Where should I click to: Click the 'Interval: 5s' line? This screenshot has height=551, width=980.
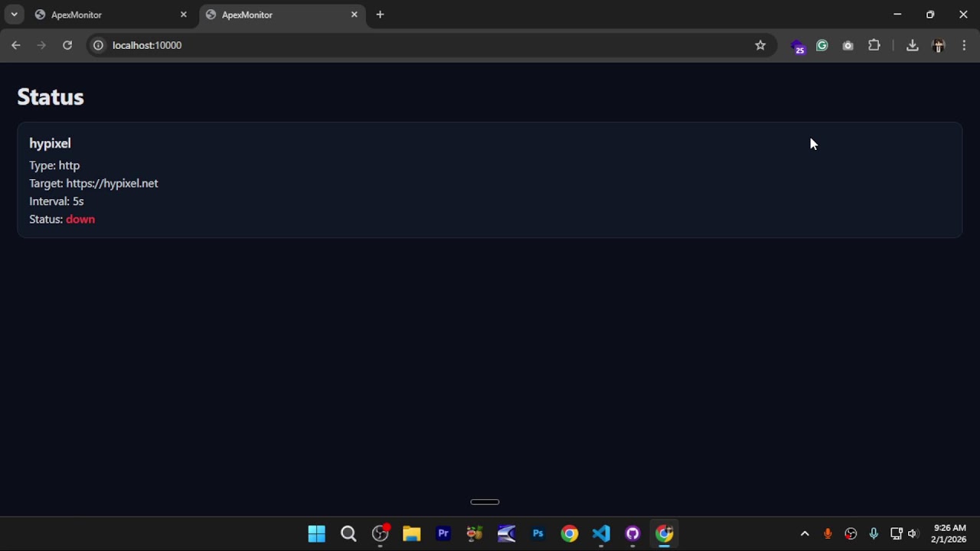click(57, 201)
